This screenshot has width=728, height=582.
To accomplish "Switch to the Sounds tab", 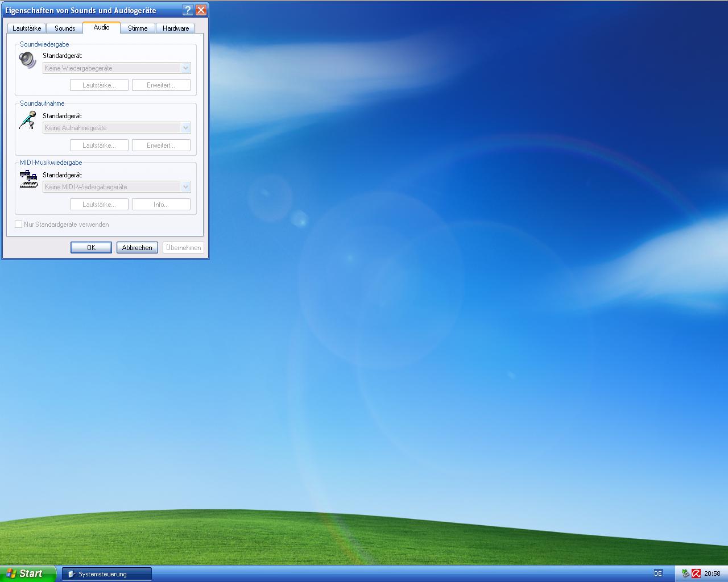I will [65, 28].
